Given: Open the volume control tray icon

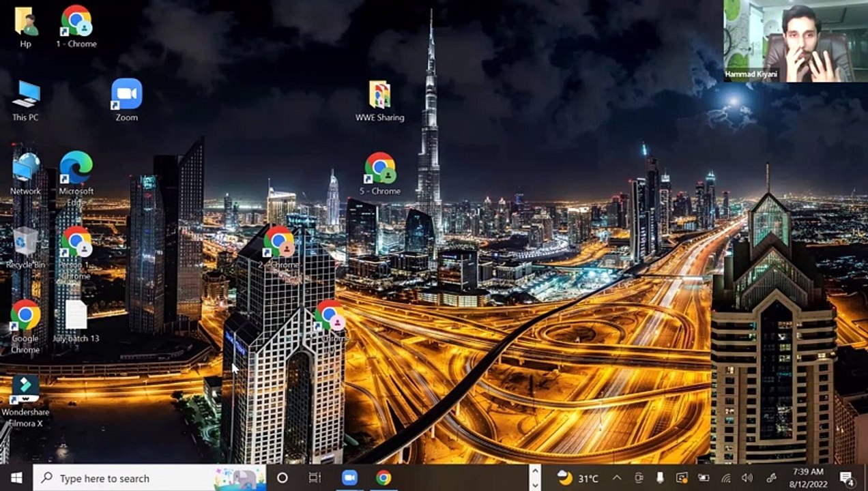Looking at the screenshot, I should click(747, 478).
